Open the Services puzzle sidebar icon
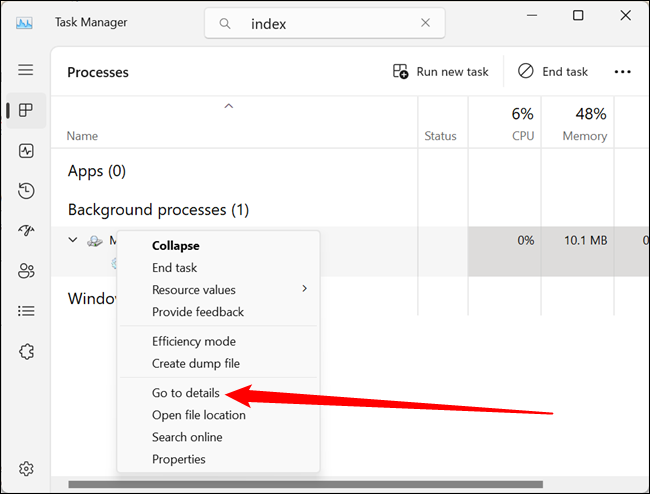Viewport: 650px width, 494px height. pyautogui.click(x=26, y=351)
